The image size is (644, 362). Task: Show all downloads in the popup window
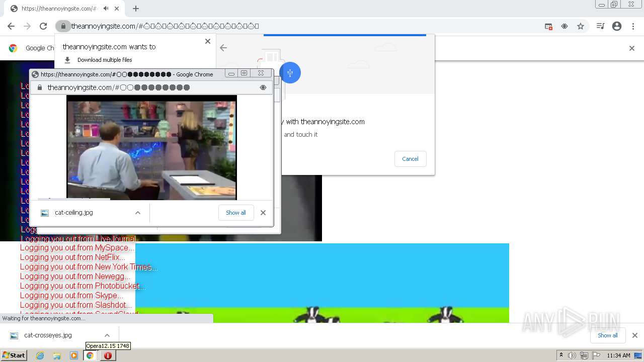236,213
